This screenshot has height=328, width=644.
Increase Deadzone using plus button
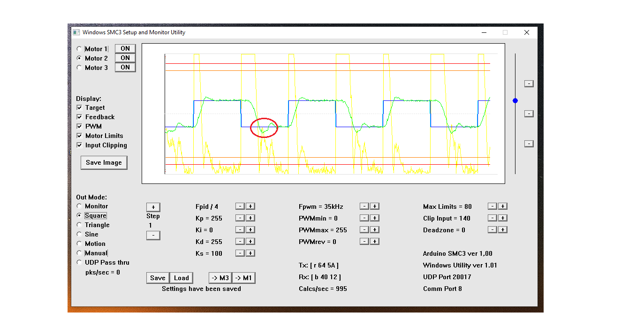click(x=502, y=230)
